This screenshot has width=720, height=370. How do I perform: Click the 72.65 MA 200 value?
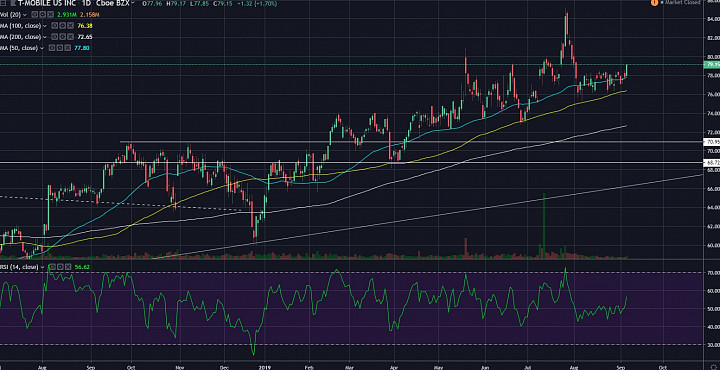point(85,37)
